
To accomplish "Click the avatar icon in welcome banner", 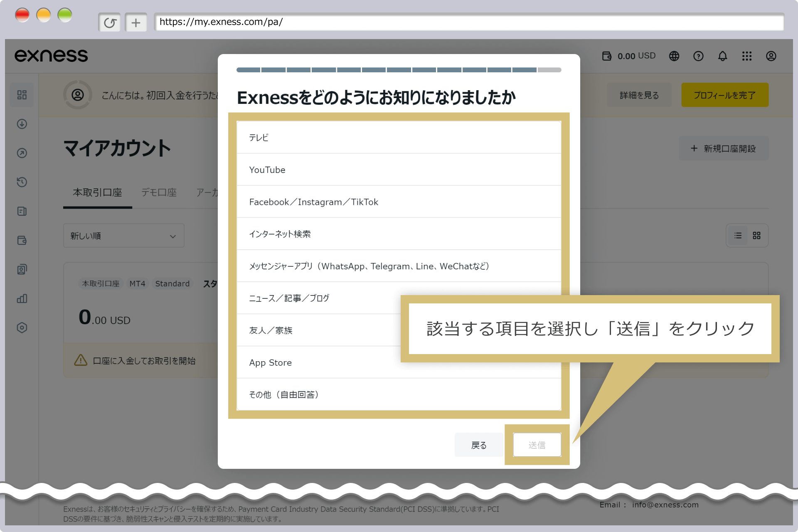I will point(77,95).
